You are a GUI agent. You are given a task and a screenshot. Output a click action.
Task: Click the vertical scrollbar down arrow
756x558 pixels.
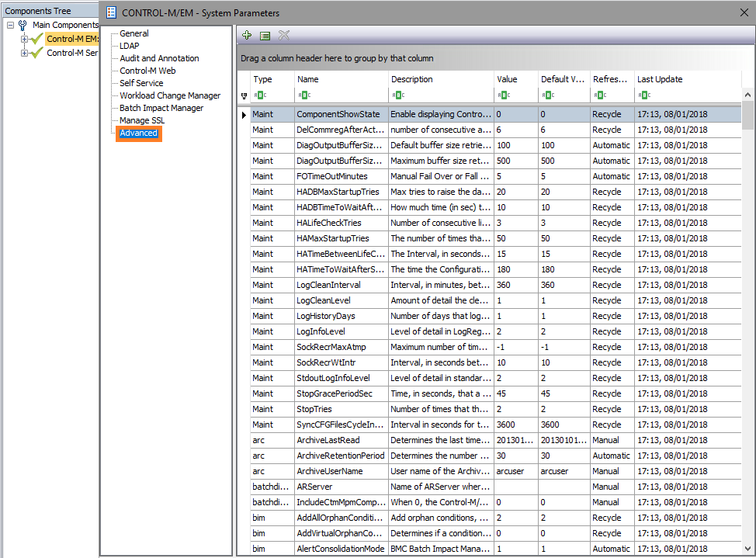(x=747, y=549)
